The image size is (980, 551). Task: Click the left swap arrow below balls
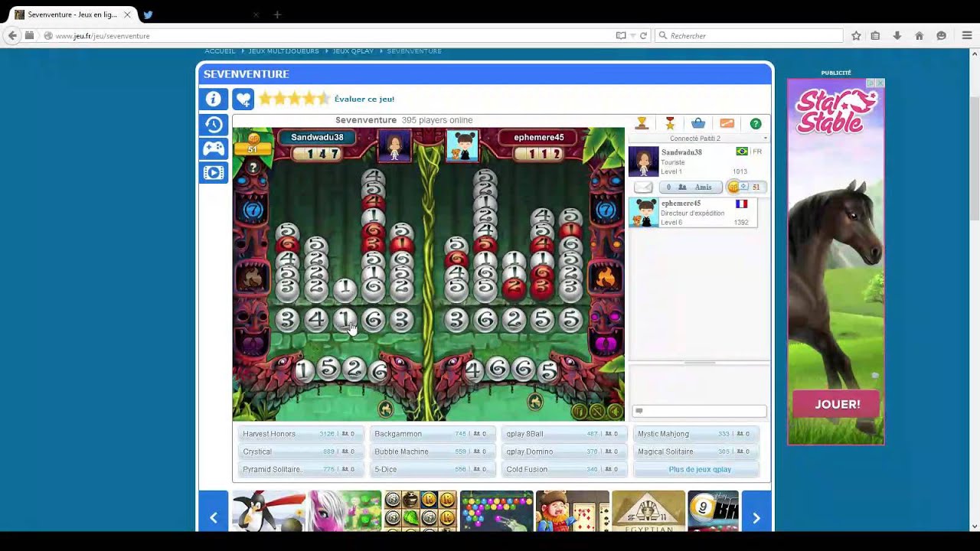[386, 409]
